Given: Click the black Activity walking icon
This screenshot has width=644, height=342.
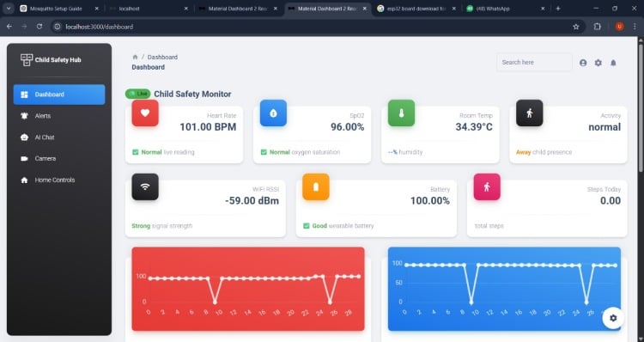Looking at the screenshot, I should [x=530, y=113].
